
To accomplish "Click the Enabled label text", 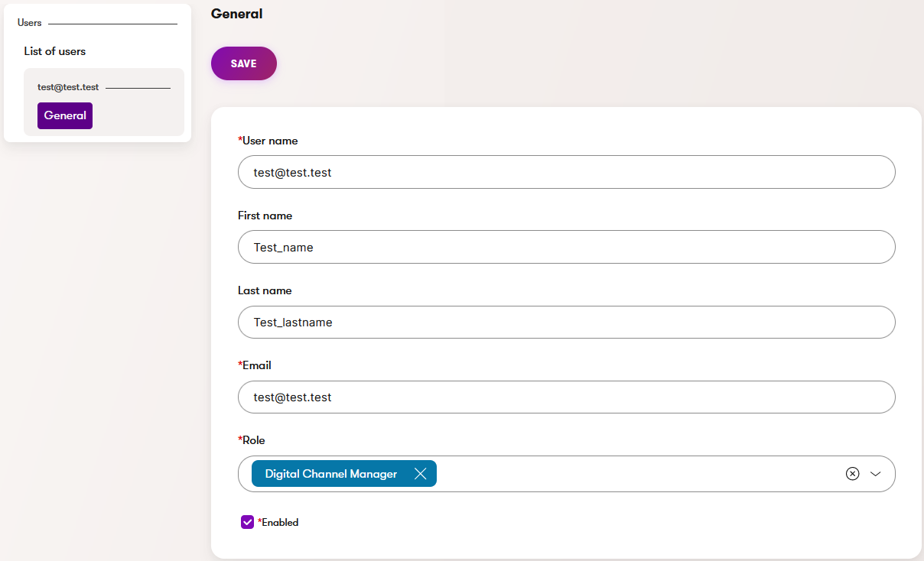I will [x=280, y=523].
